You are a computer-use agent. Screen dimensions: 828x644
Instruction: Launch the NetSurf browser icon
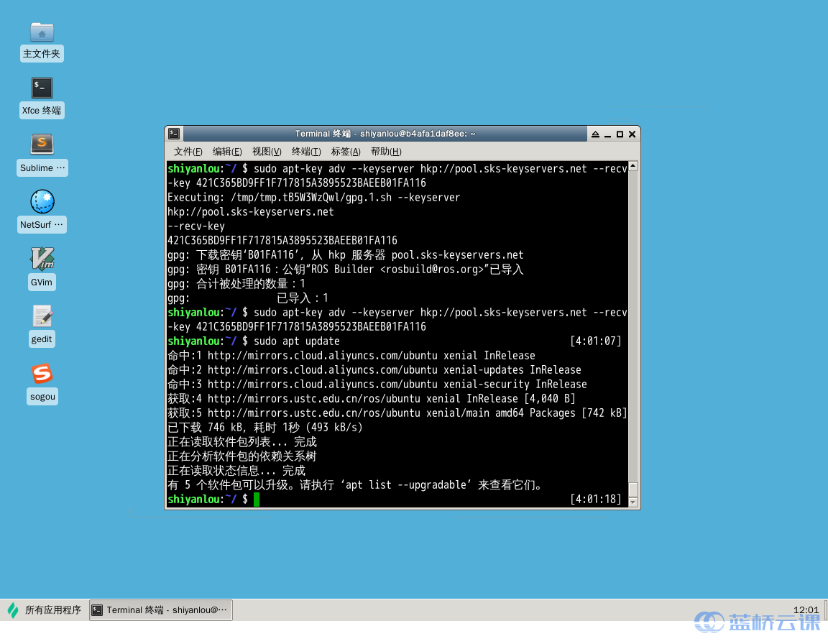coord(42,202)
